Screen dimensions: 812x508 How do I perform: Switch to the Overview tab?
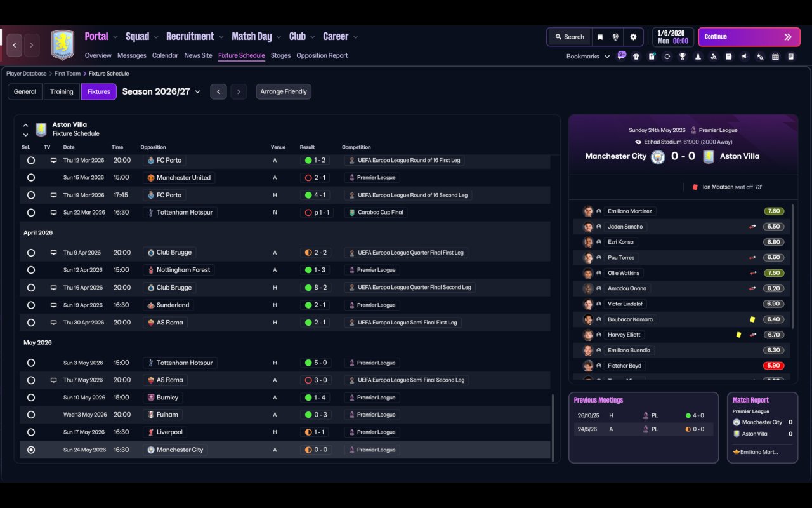(98, 56)
